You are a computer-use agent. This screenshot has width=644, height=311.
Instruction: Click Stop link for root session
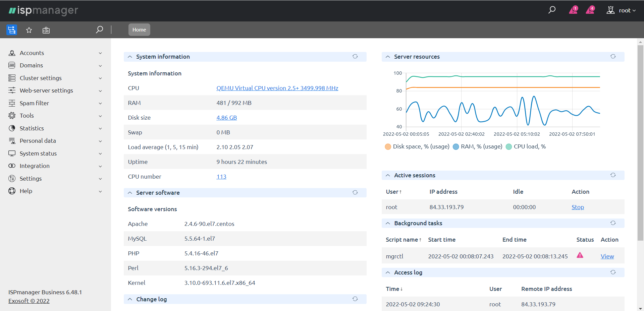click(x=578, y=207)
